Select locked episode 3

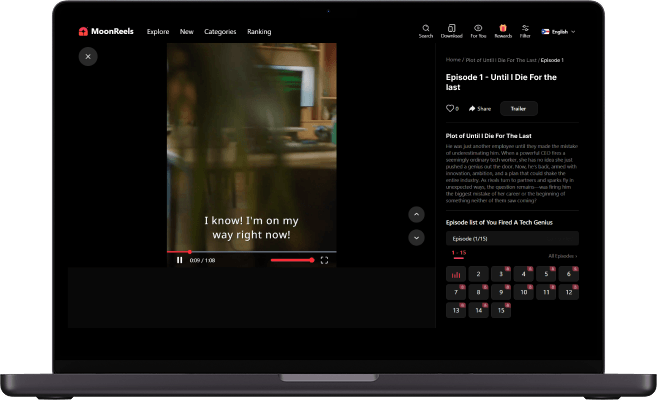(x=501, y=274)
